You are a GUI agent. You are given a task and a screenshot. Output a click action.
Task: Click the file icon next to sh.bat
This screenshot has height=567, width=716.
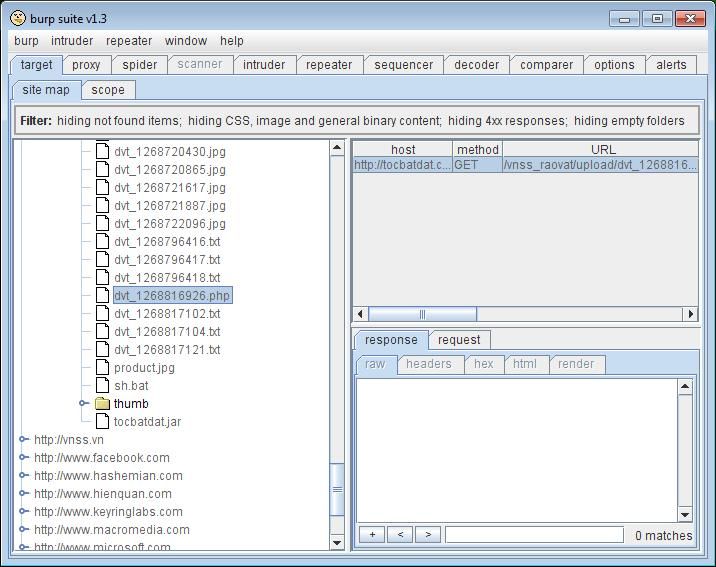tap(102, 386)
